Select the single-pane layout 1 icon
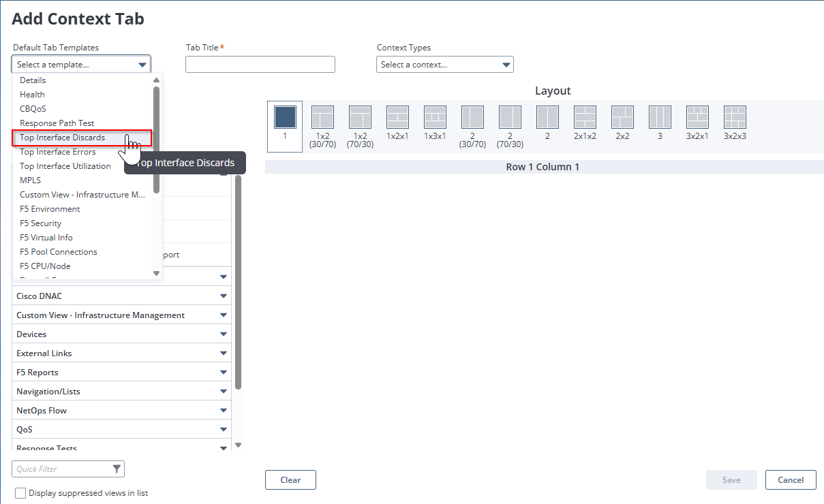 tap(285, 117)
